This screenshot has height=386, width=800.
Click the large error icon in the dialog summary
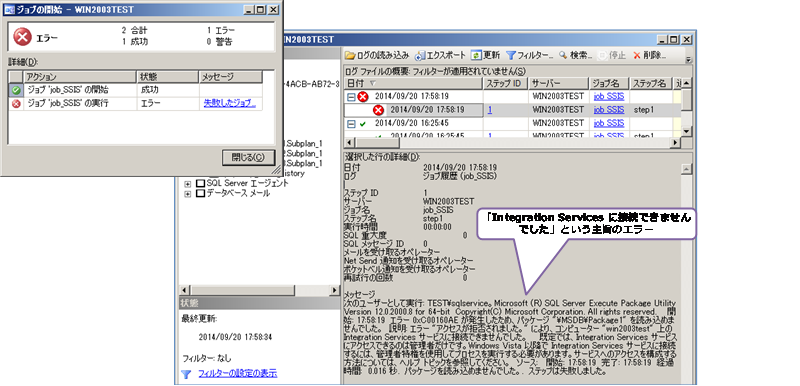point(22,37)
